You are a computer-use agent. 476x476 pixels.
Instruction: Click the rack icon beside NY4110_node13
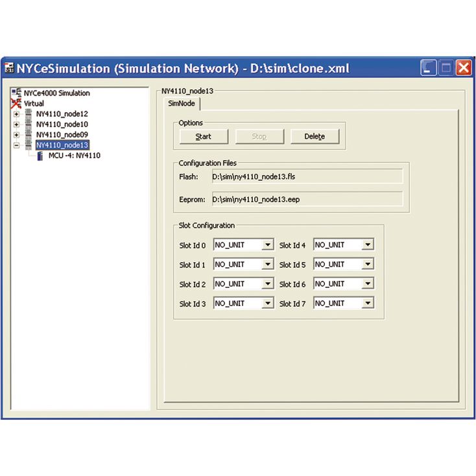click(x=29, y=145)
